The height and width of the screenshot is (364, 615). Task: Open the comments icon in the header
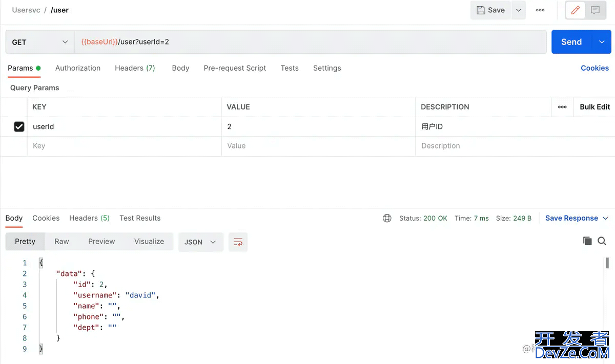(x=595, y=10)
